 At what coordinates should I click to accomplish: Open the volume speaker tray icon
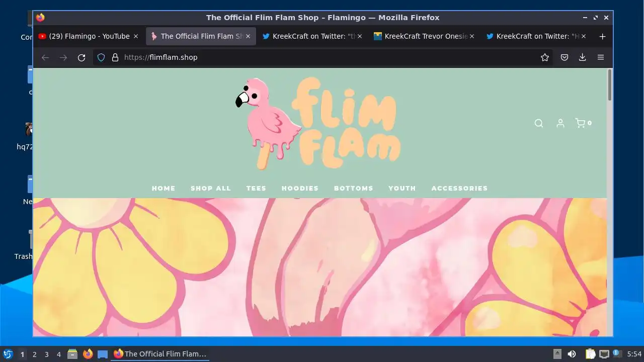572,354
